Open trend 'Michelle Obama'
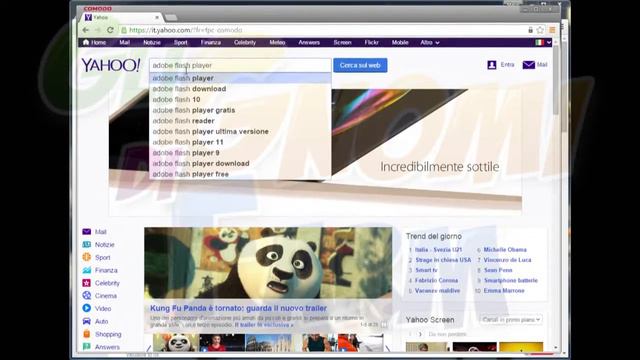This screenshot has height=360, width=640. 505,249
